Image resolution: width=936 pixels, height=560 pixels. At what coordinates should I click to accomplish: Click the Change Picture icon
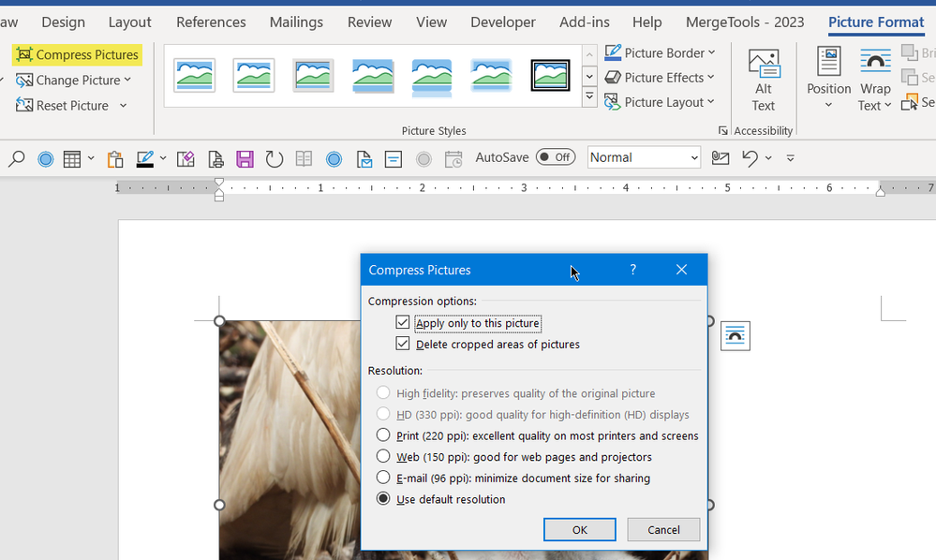tap(23, 80)
